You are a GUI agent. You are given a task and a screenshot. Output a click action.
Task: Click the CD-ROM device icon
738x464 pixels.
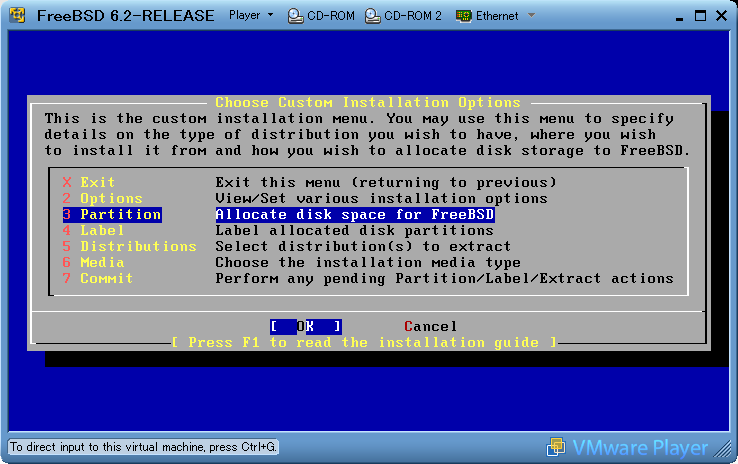click(x=296, y=16)
